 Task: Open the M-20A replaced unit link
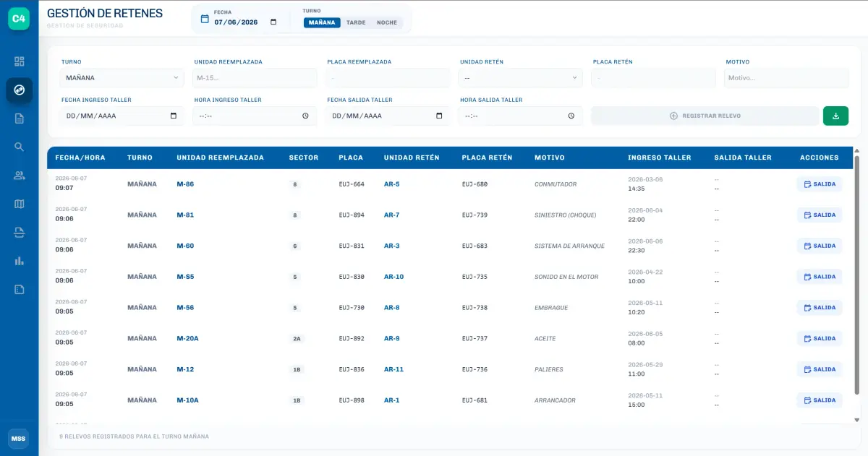pos(187,338)
